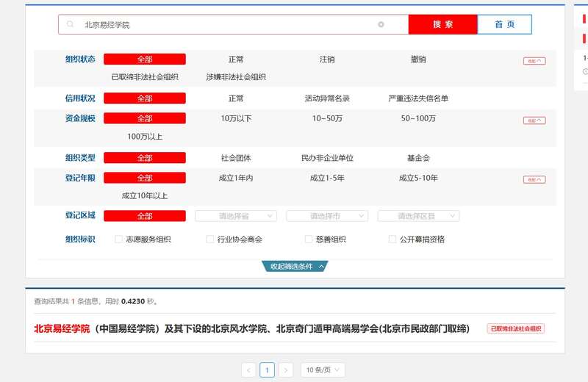Toggle the 公开募捐资格 checkbox
This screenshot has height=382, width=588.
[x=392, y=239]
